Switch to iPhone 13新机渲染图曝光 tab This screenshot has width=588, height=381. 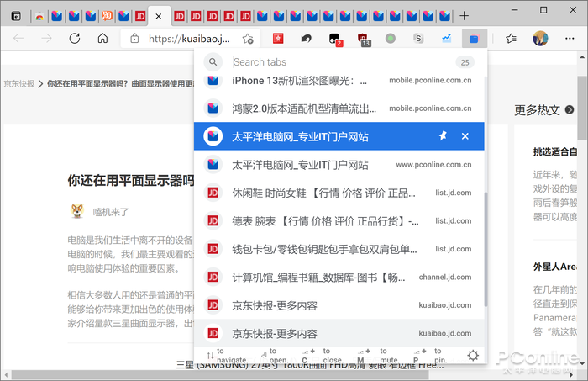tap(302, 81)
